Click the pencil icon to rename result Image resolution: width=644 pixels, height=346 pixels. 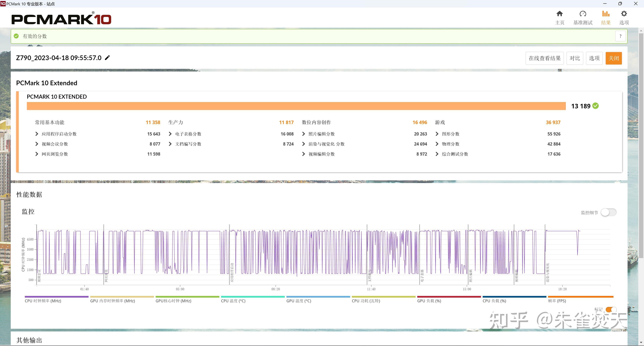coord(107,58)
